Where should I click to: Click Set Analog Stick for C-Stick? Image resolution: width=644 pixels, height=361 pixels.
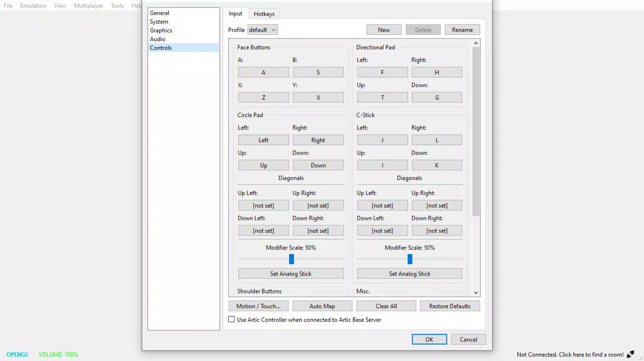[x=409, y=273]
